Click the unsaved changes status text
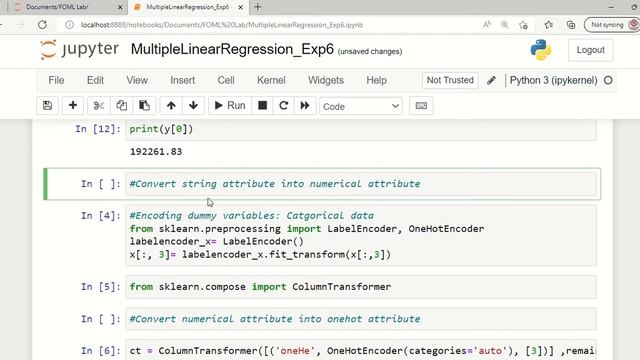The height and width of the screenshot is (360, 640). (370, 51)
